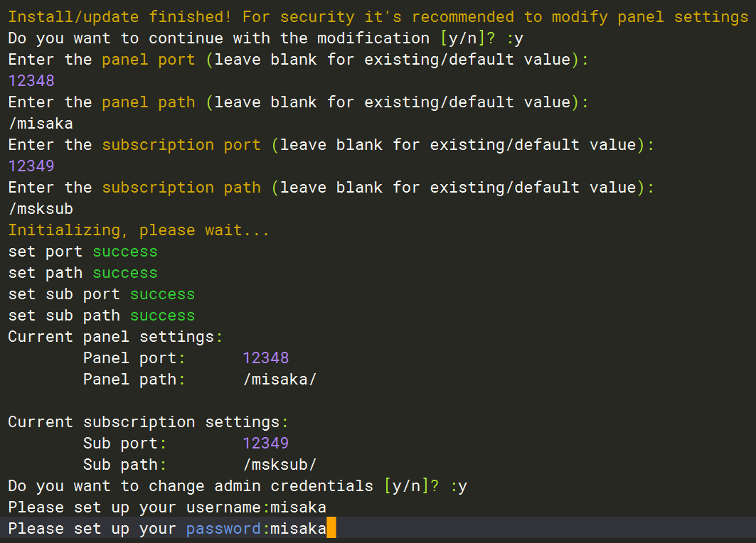Image resolution: width=756 pixels, height=543 pixels.
Task: Click the Panel path value /misaka/
Action: pyautogui.click(x=279, y=380)
